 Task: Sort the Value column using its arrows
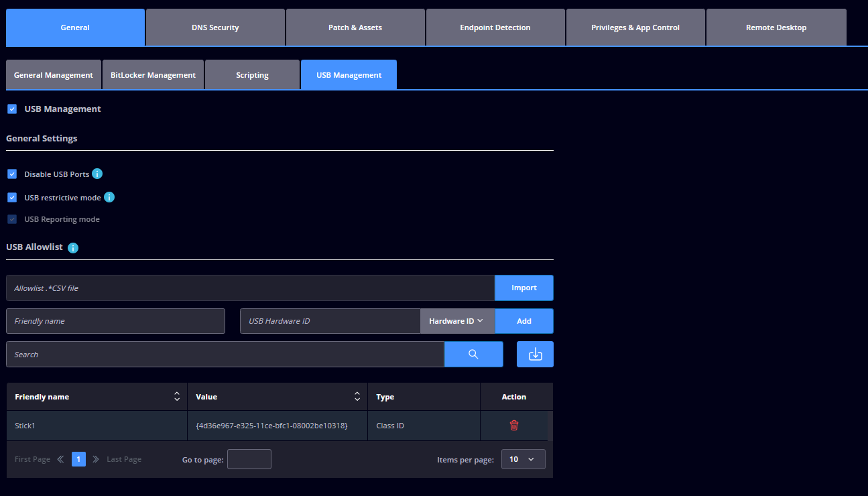pos(357,397)
